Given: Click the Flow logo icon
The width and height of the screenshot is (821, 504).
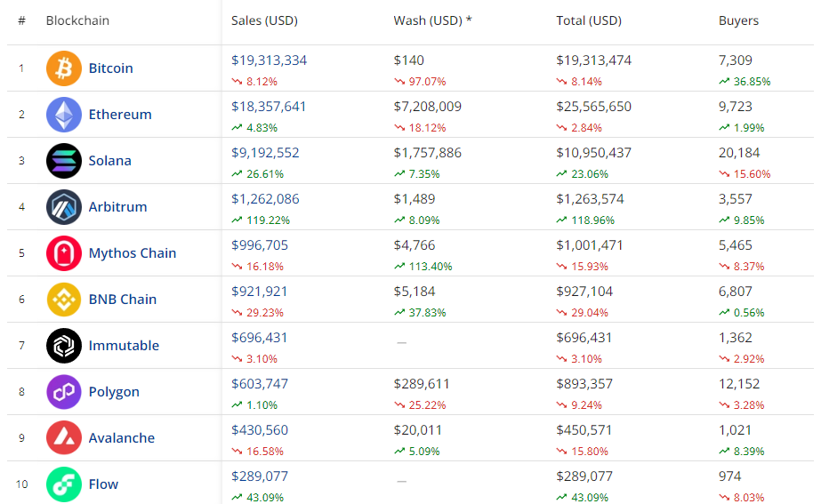Looking at the screenshot, I should point(64,484).
